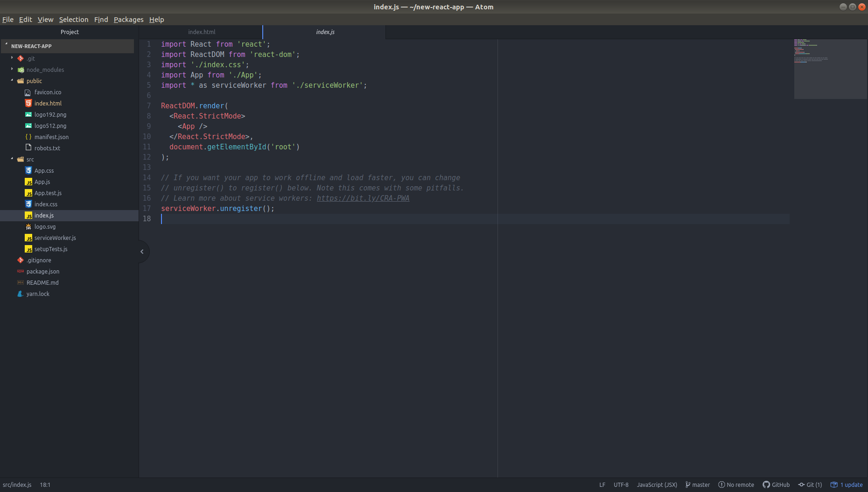
Task: Click the JS icon beside App.js
Action: click(28, 182)
